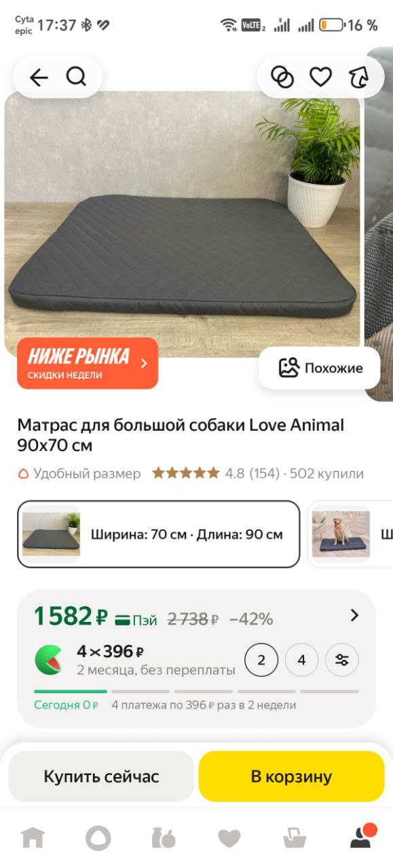The height and width of the screenshot is (868, 393).
Task: Tap the Купить сейчас button
Action: click(101, 776)
